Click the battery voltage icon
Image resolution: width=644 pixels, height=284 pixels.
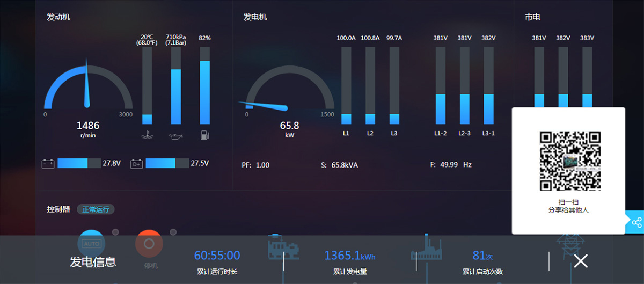pos(48,164)
